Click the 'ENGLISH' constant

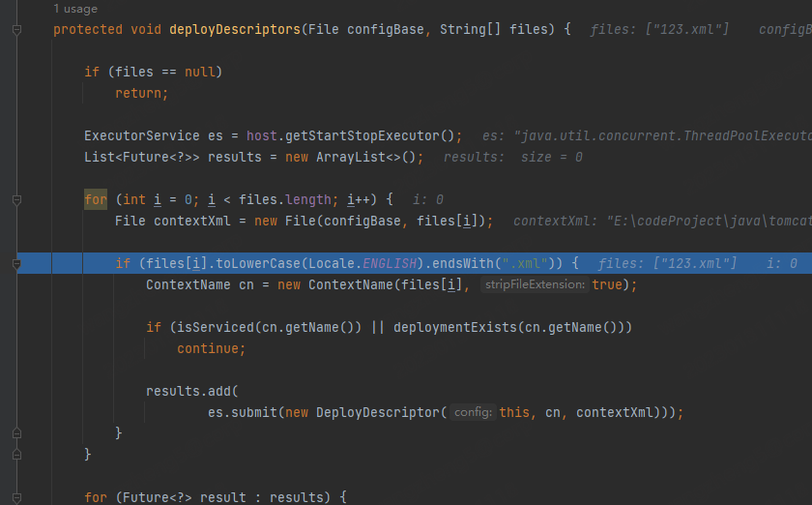(390, 263)
